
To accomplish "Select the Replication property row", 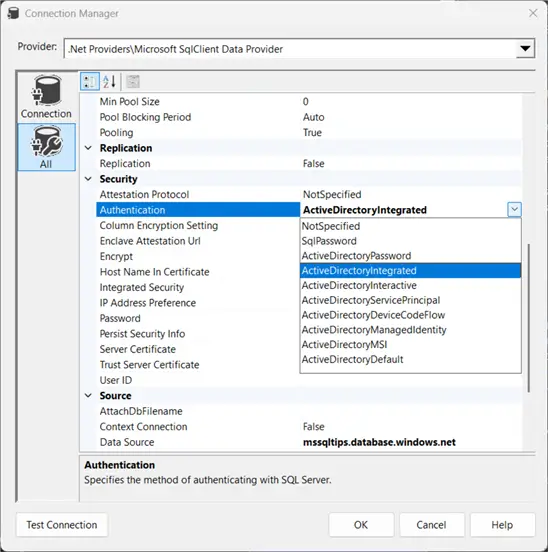I will pyautogui.click(x=125, y=164).
